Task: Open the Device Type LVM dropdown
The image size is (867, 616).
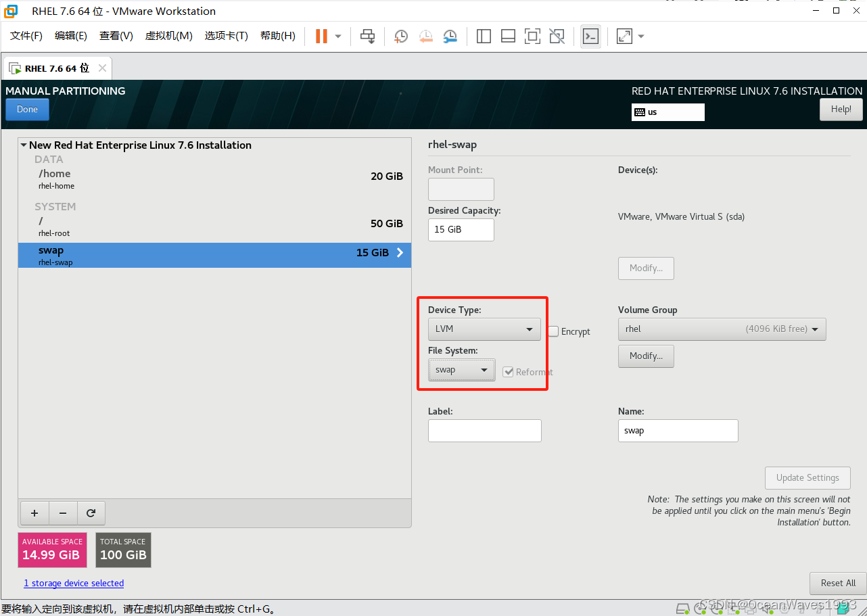Action: point(484,329)
